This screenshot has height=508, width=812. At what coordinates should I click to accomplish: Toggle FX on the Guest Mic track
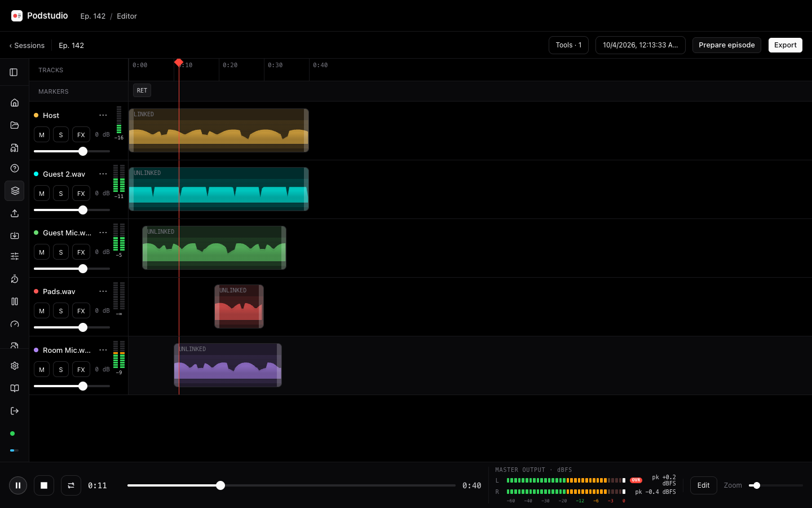point(81,252)
